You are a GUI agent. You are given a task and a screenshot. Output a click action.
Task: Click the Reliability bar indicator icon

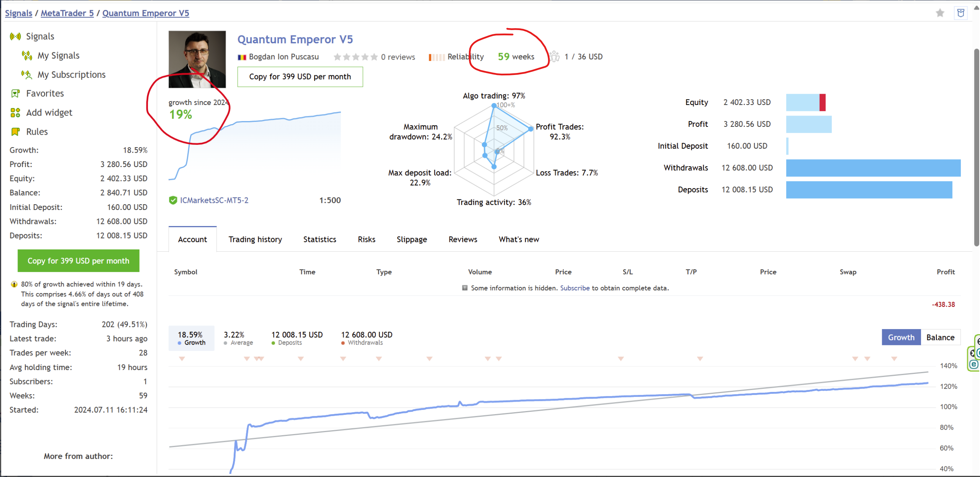tap(437, 57)
